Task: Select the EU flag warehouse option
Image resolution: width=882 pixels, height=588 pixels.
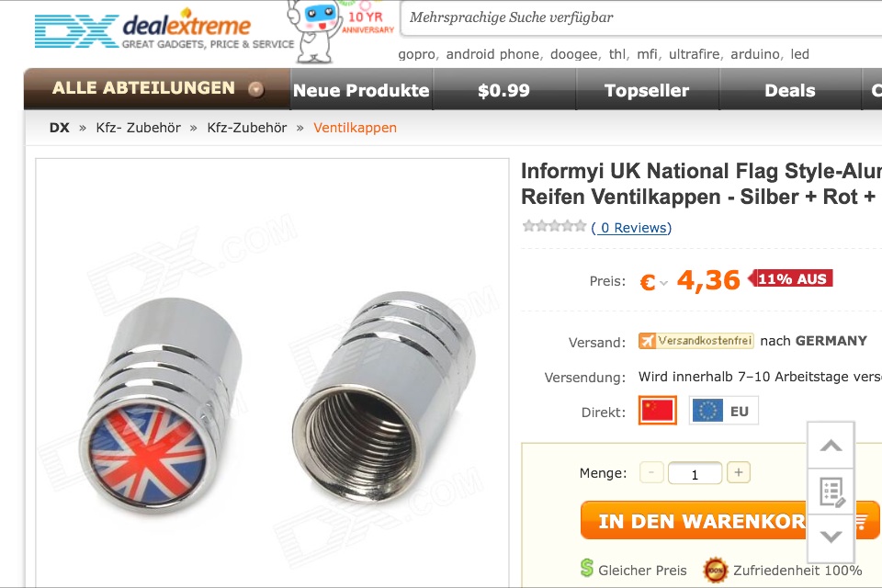Action: [723, 410]
